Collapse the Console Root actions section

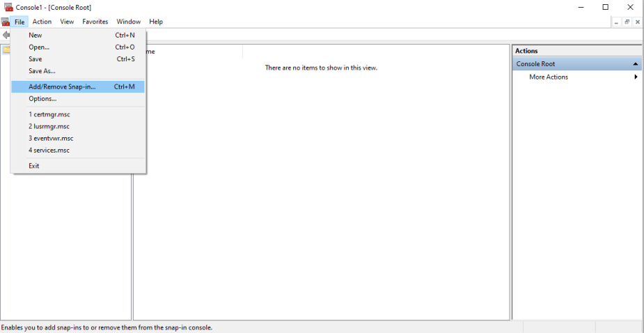click(x=636, y=64)
